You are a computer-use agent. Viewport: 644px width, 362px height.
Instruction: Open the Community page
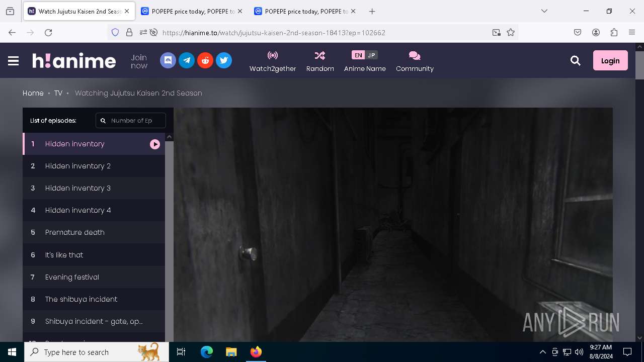(415, 61)
